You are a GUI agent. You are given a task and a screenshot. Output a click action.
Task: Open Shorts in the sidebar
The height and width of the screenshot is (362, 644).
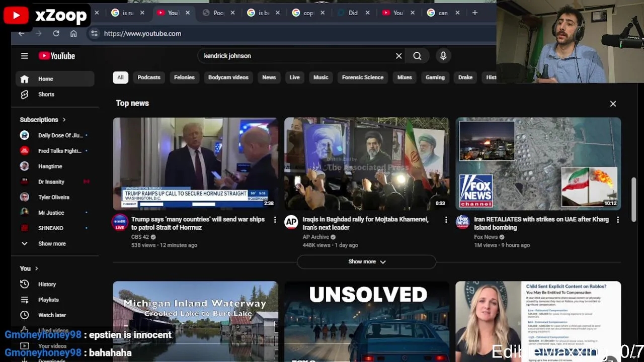(x=55, y=94)
